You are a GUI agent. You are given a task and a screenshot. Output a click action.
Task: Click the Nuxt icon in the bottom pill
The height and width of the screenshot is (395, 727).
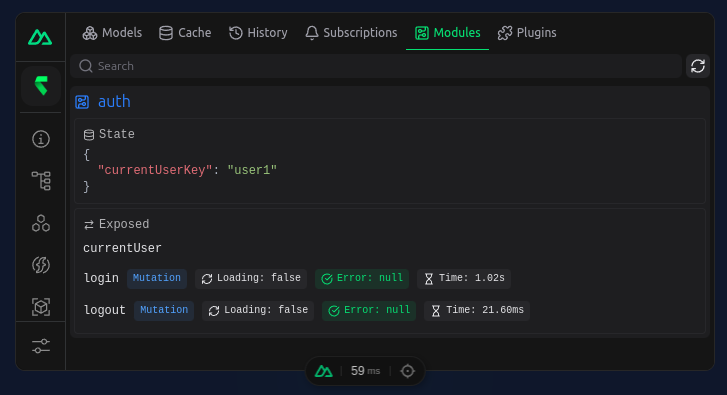point(324,371)
